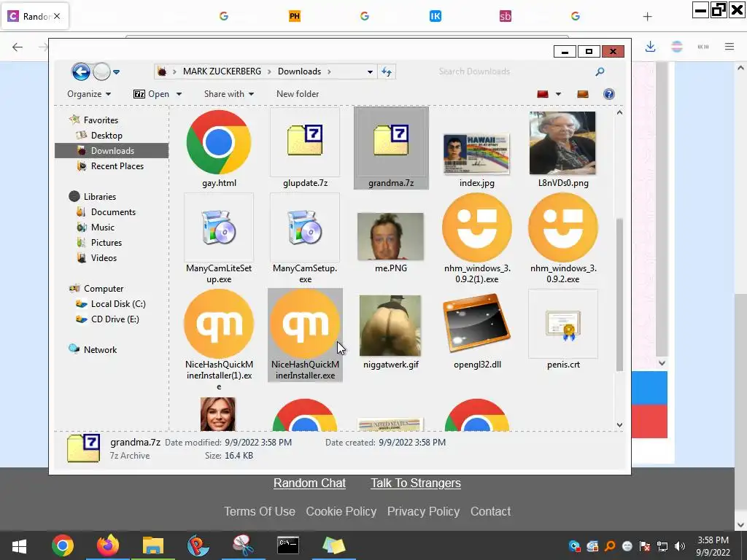747x560 pixels.
Task: Open the Random Chat link
Action: click(309, 483)
